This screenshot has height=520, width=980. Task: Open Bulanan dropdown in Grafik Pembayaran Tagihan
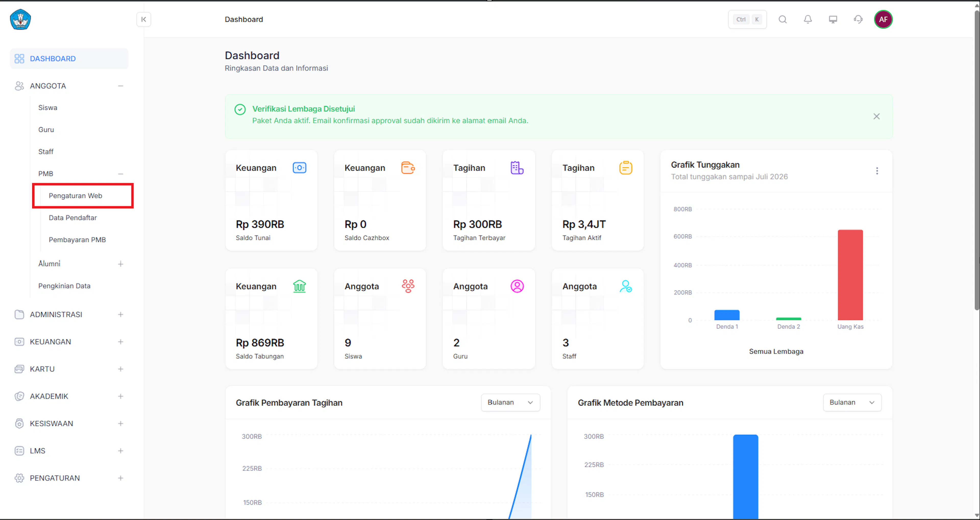coord(510,402)
